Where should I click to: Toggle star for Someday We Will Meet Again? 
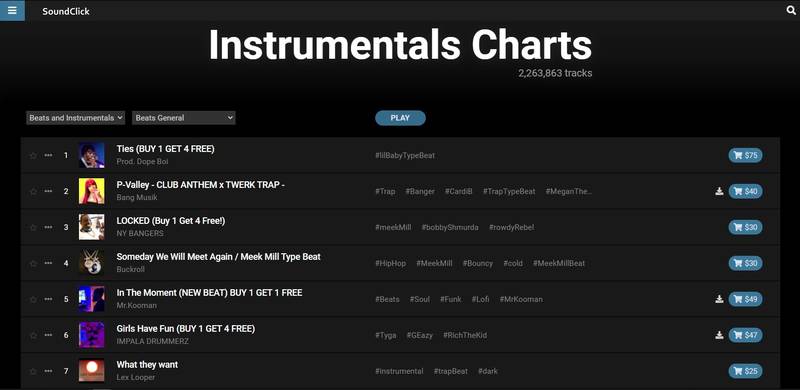click(33, 263)
